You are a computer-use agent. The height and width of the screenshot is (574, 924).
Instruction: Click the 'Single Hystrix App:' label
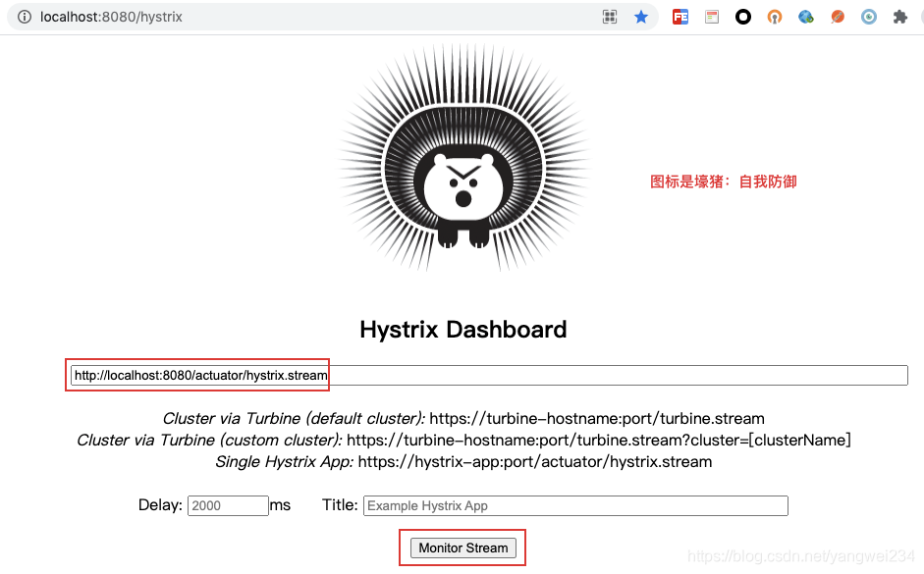284,462
